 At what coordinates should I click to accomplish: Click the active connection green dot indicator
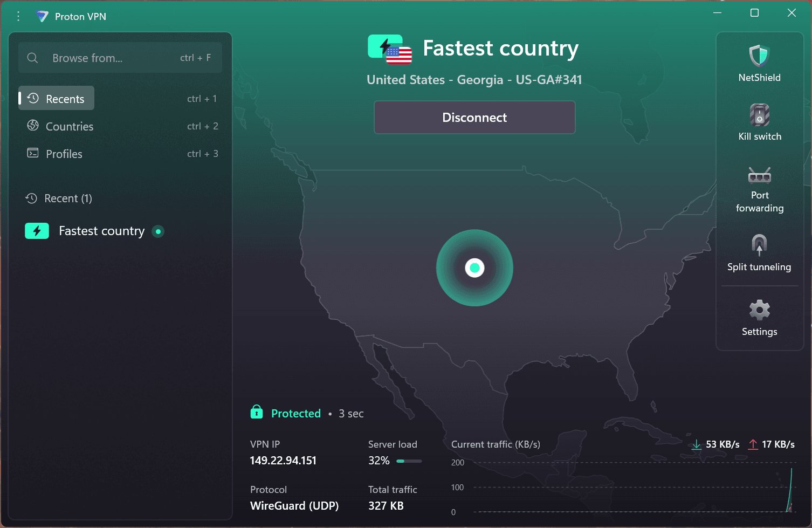158,231
